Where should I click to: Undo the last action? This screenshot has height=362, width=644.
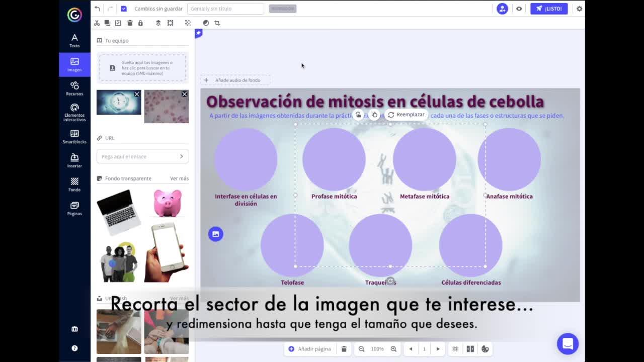(97, 9)
